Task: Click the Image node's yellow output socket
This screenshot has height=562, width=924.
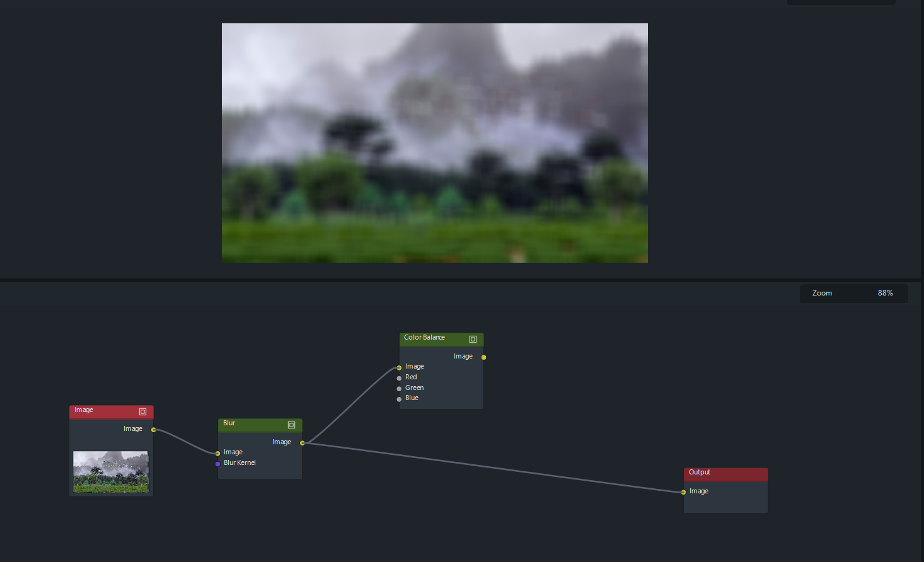Action: [153, 429]
